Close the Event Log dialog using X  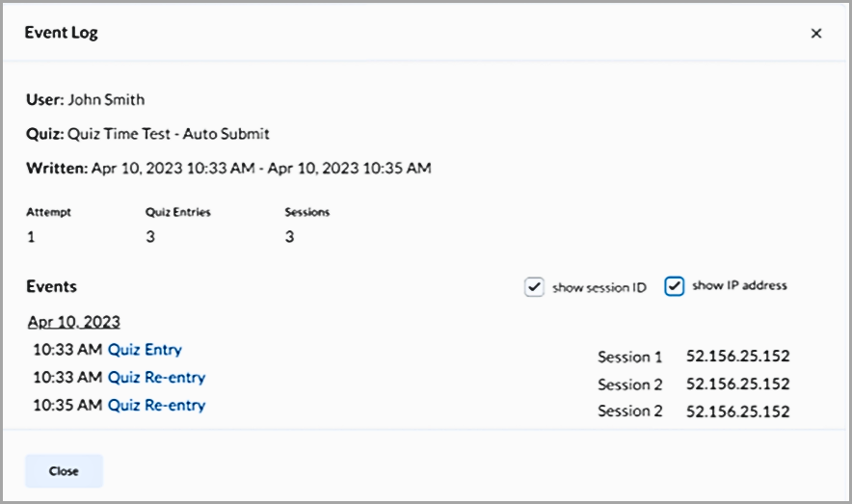coord(816,34)
